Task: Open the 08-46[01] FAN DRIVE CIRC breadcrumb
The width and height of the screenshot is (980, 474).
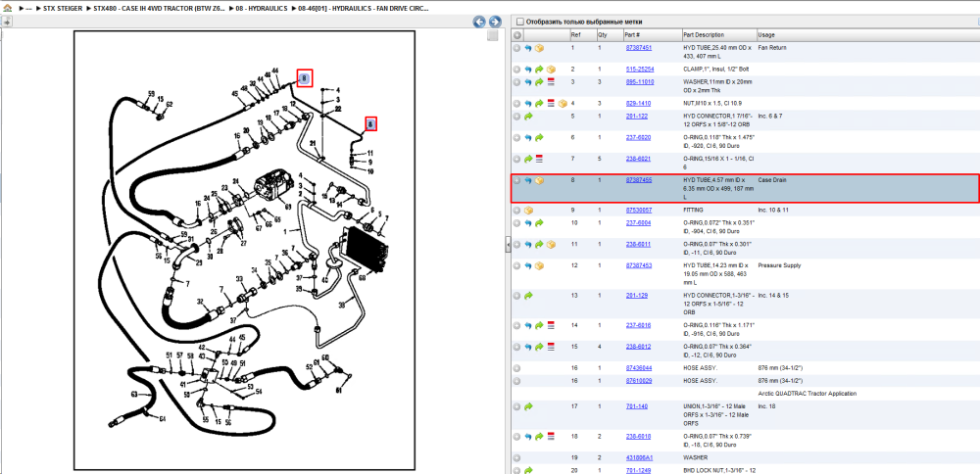Action: (364, 9)
